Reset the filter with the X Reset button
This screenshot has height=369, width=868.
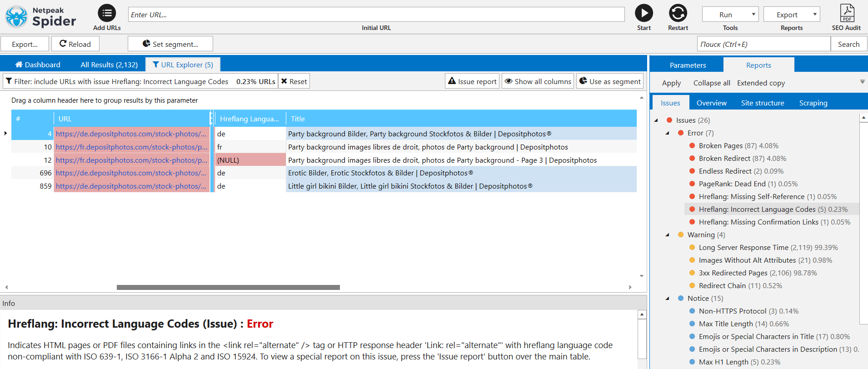coord(294,81)
